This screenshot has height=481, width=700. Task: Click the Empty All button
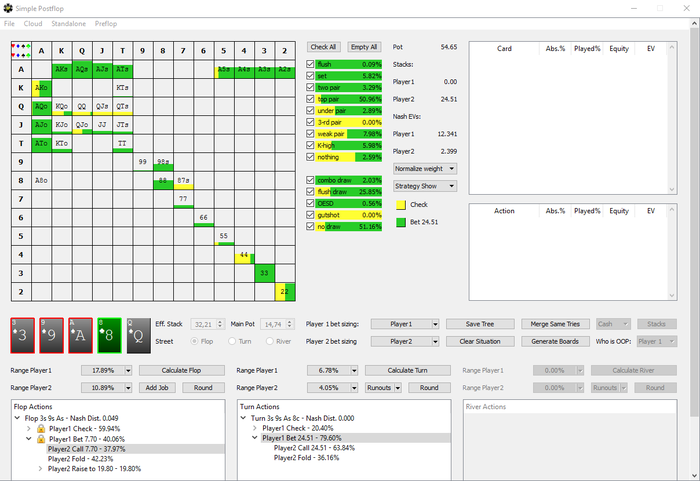tap(364, 47)
